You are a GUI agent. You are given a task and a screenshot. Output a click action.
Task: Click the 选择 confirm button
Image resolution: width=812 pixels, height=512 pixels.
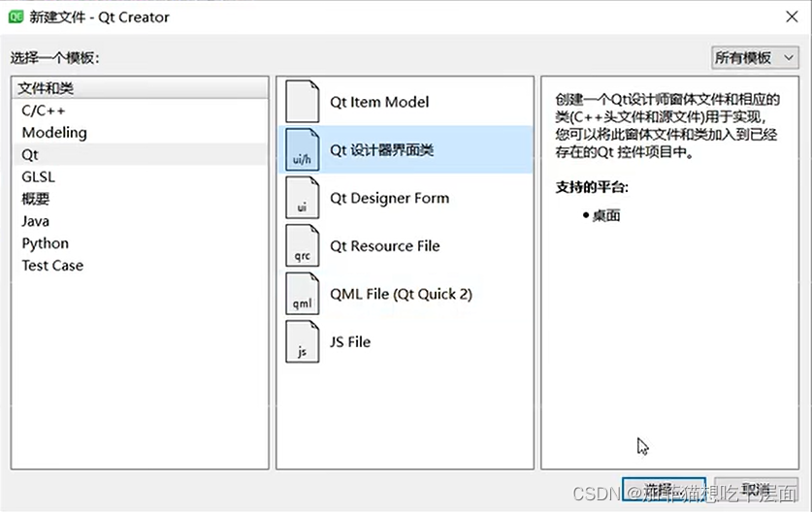click(x=664, y=490)
